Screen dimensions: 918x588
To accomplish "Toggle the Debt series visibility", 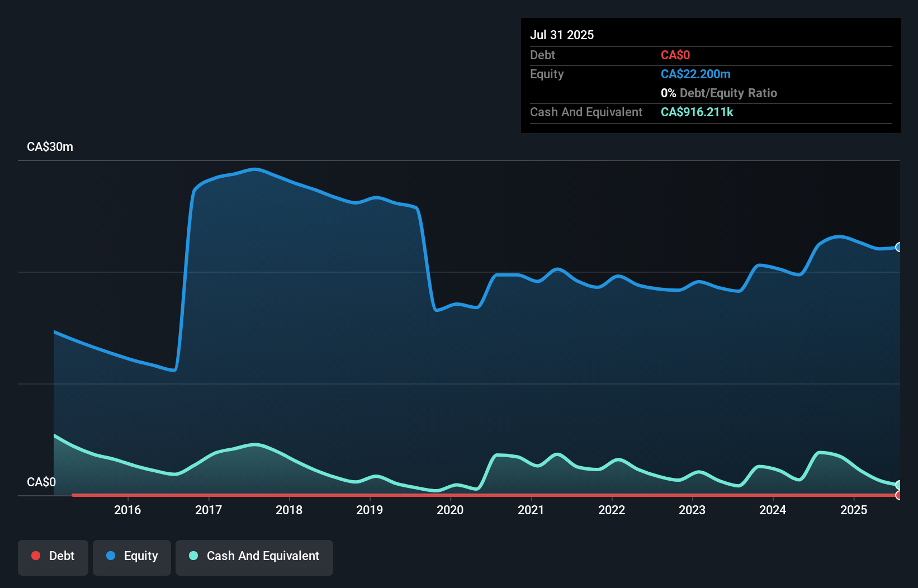I will pyautogui.click(x=53, y=557).
